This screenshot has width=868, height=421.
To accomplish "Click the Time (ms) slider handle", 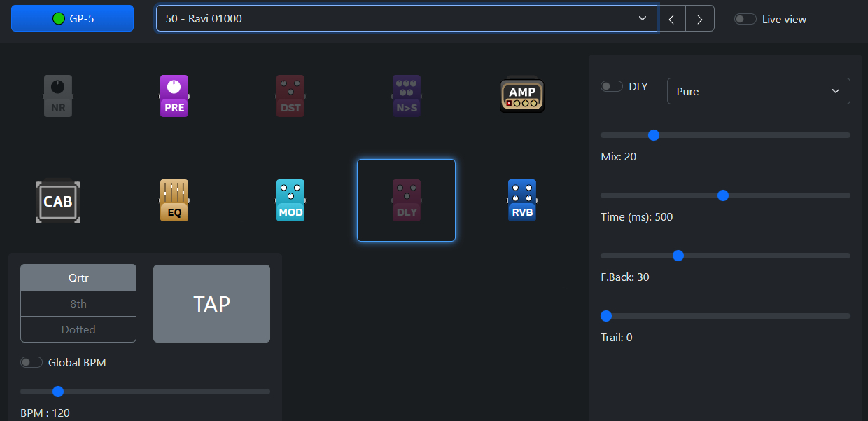I will [x=723, y=195].
